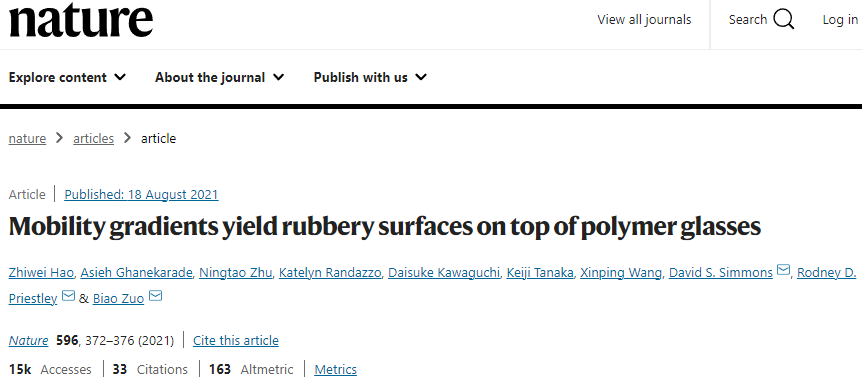
Task: Select author Katelyn Randazzo
Action: pyautogui.click(x=330, y=273)
